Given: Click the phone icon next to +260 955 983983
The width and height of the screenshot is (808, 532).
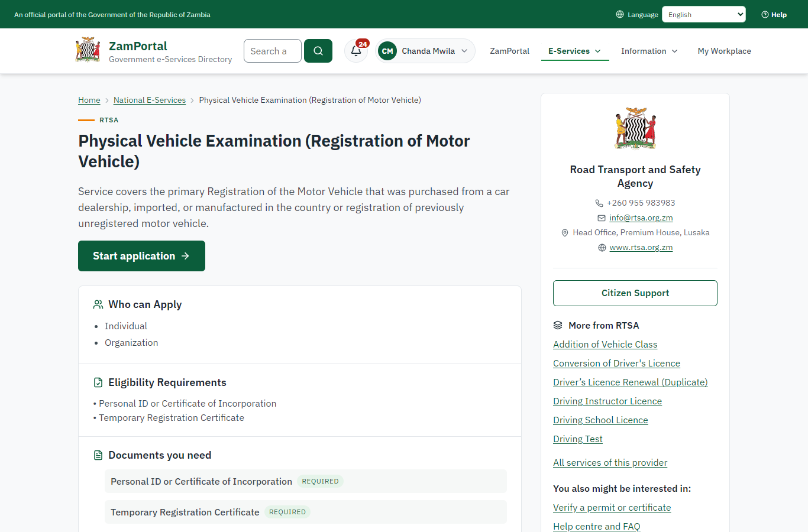Looking at the screenshot, I should point(599,203).
